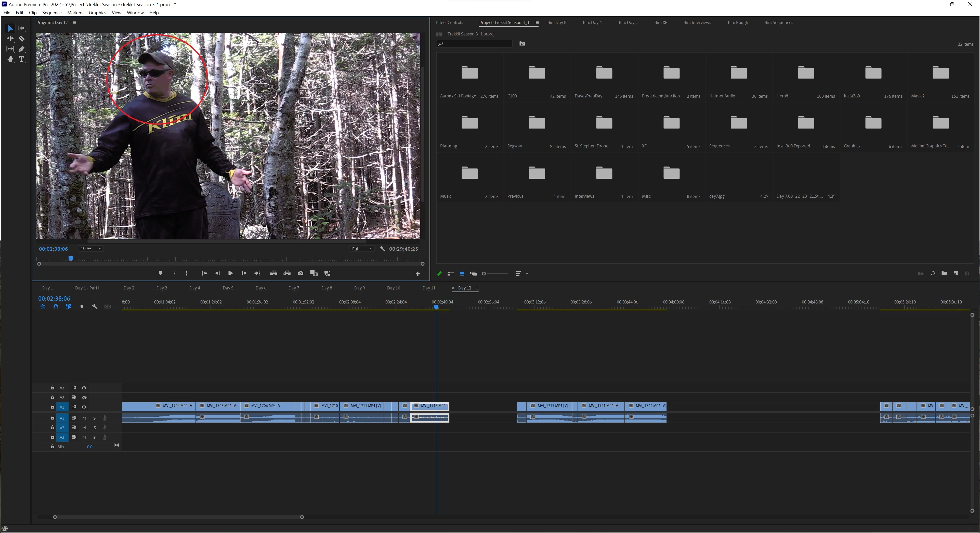Image resolution: width=980 pixels, height=533 pixels.
Task: Toggle lock on V3 track
Action: [x=53, y=388]
